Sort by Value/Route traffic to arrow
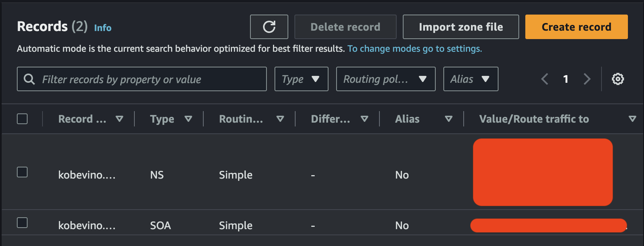 (632, 119)
